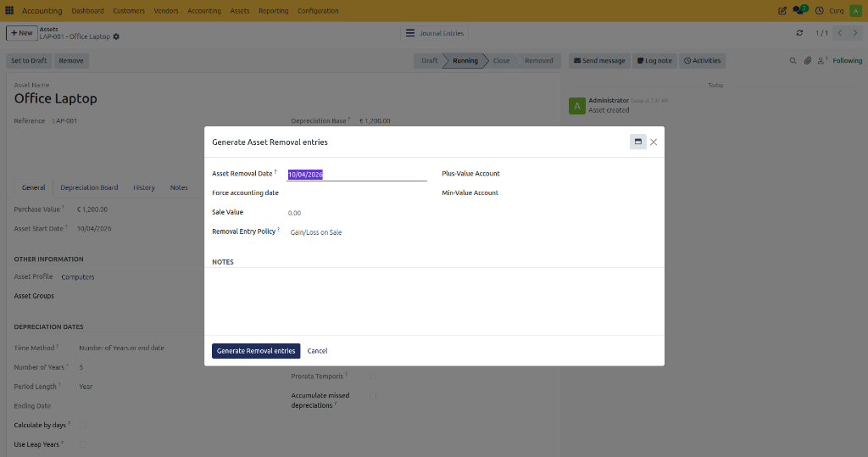
Task: Click the Accounting app title
Action: (42, 10)
